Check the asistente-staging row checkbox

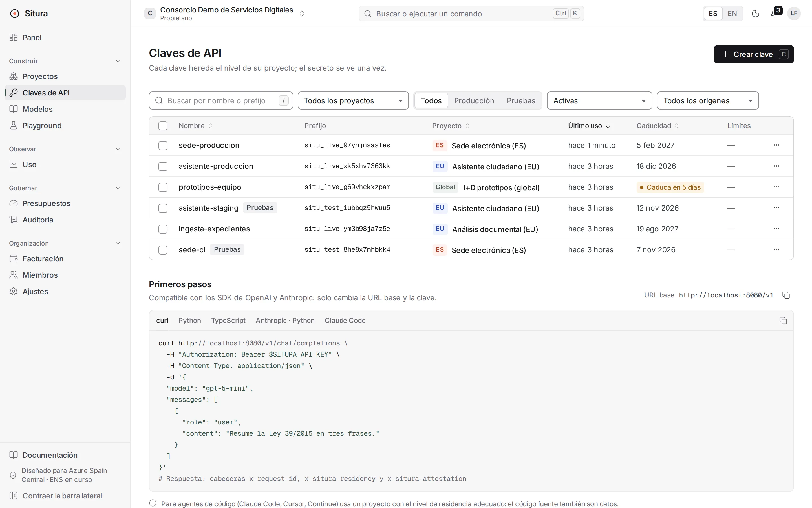(x=163, y=208)
